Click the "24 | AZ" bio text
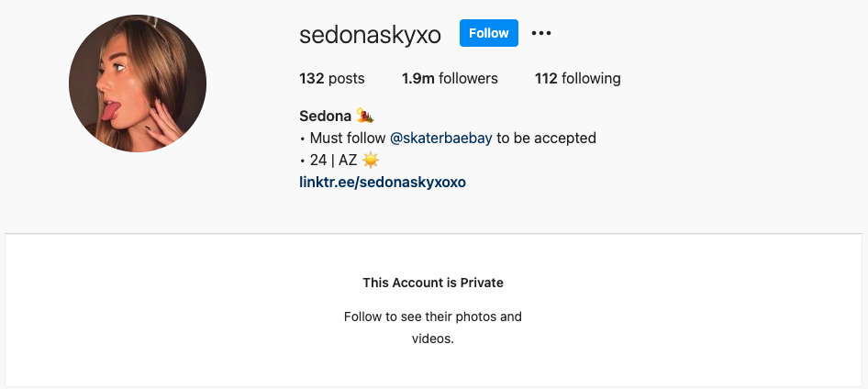Screen dimensions: 868x389 point(333,161)
